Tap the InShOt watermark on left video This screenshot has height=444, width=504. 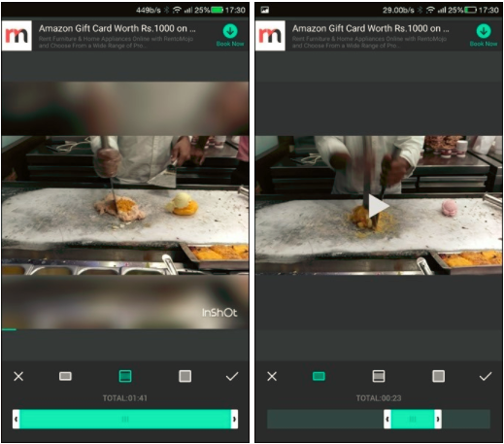pyautogui.click(x=219, y=313)
